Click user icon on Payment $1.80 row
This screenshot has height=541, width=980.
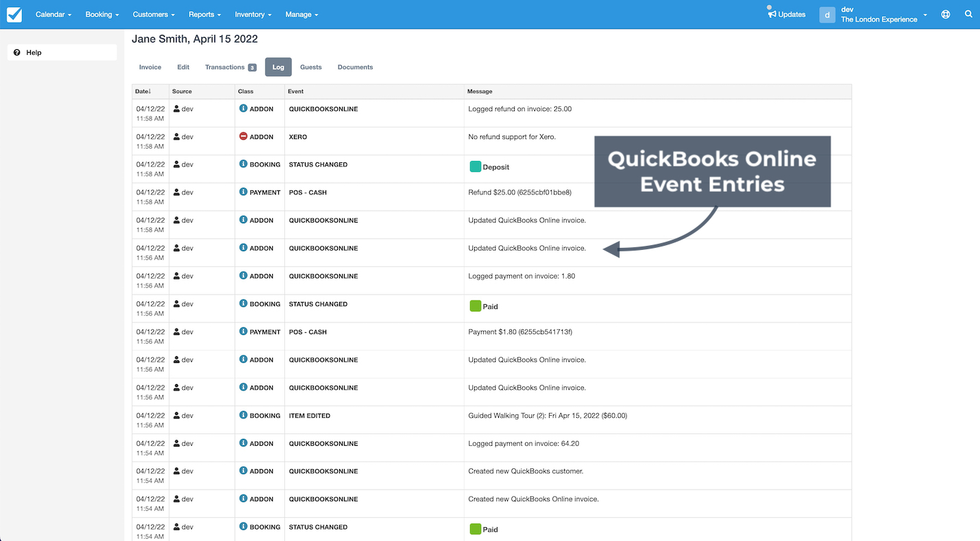[x=177, y=332]
